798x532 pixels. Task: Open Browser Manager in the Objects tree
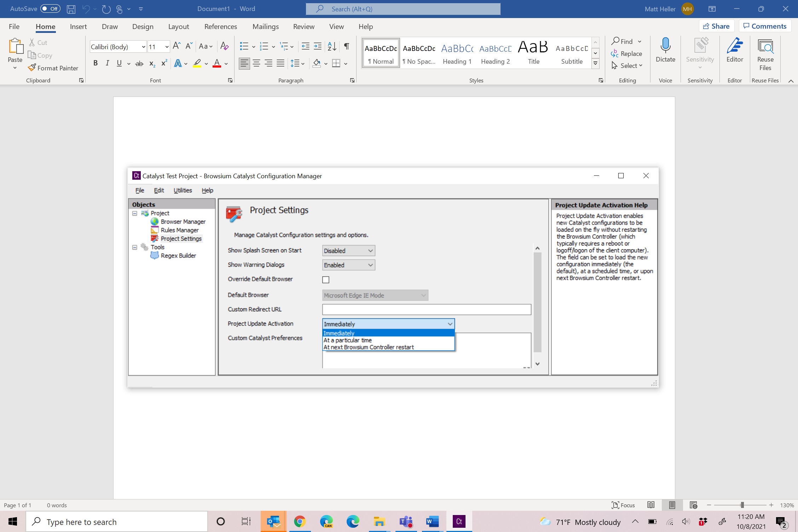point(183,221)
